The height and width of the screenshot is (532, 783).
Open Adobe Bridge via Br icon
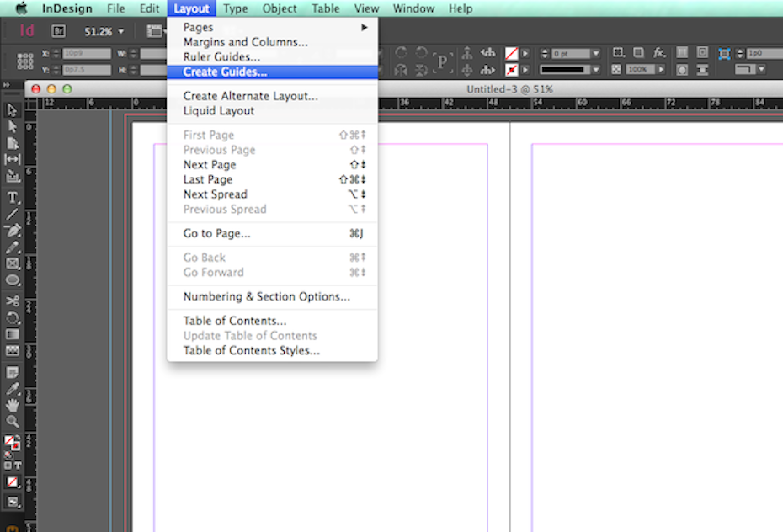[x=58, y=31]
